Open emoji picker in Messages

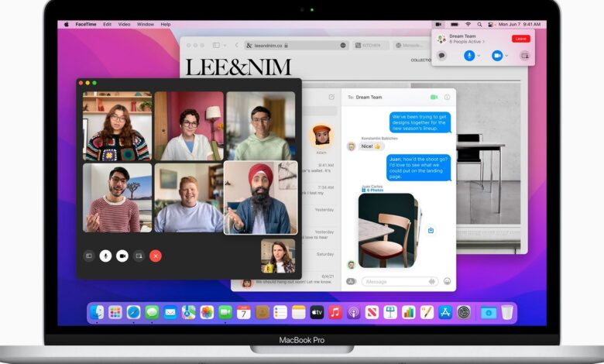tap(447, 282)
